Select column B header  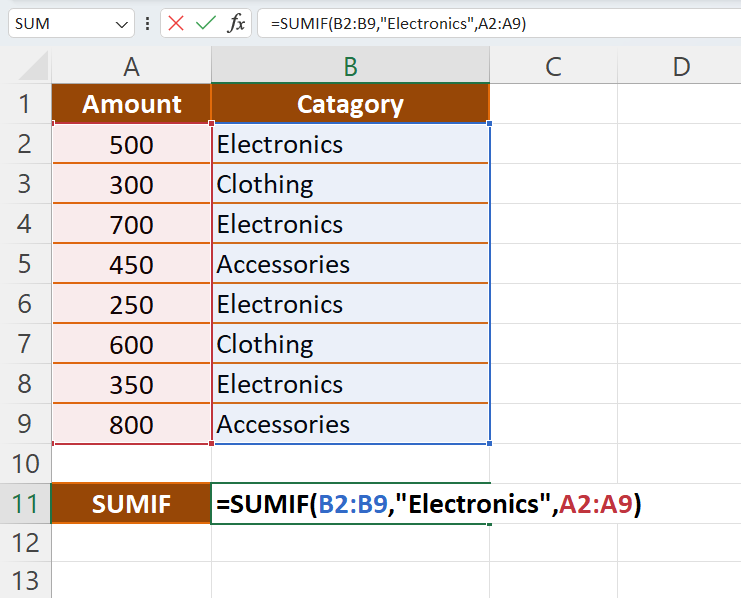[350, 67]
